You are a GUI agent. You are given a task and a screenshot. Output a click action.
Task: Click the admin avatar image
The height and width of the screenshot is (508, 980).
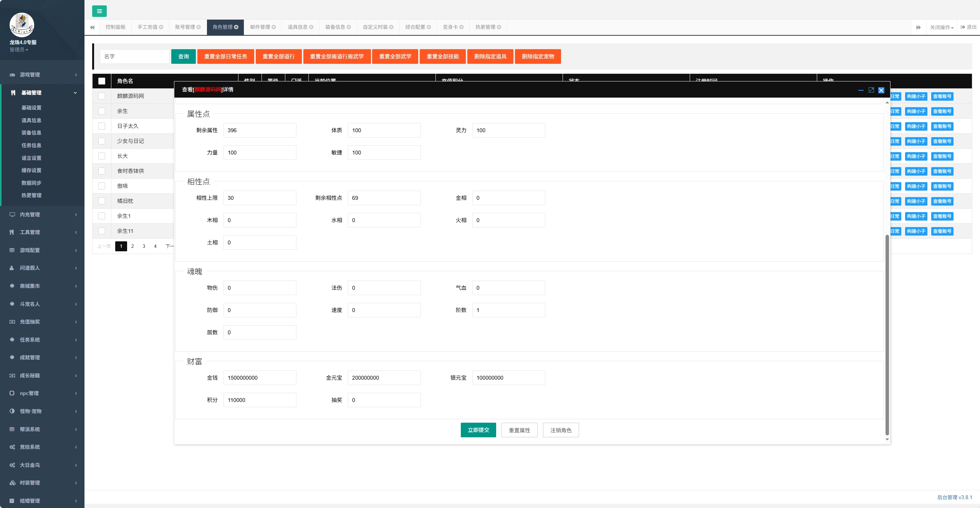click(x=22, y=25)
